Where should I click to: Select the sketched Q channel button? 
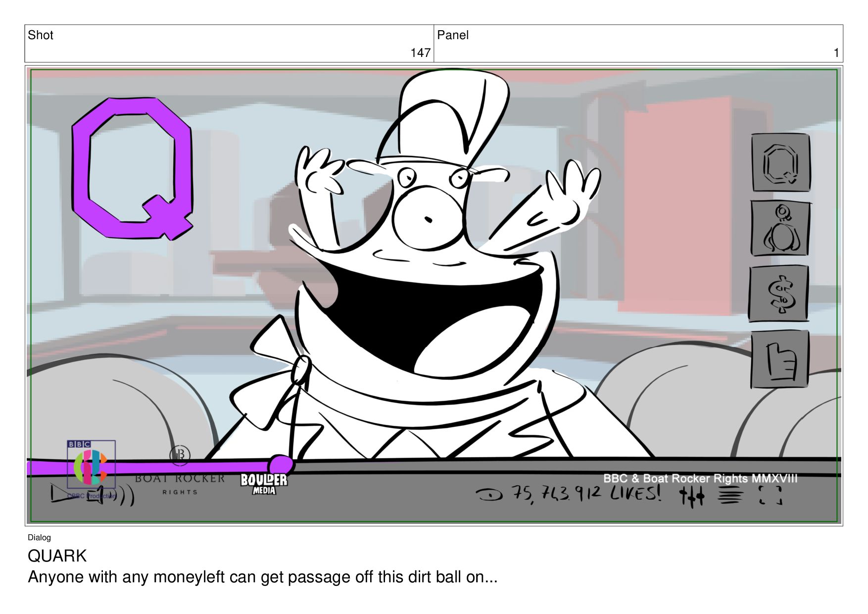781,162
